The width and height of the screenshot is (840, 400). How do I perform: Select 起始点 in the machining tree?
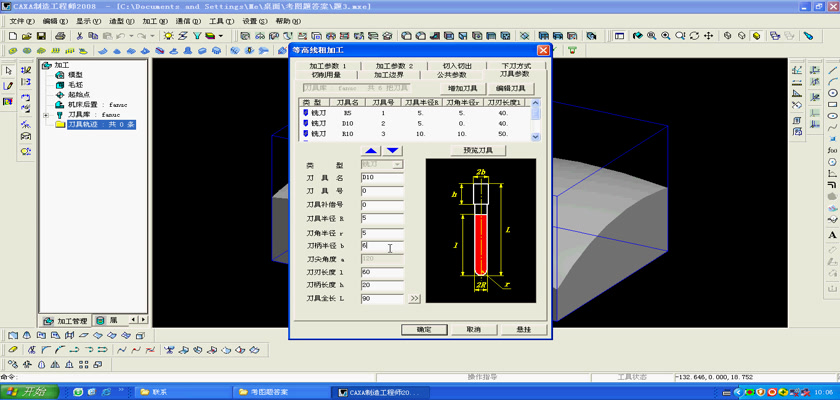coord(79,95)
